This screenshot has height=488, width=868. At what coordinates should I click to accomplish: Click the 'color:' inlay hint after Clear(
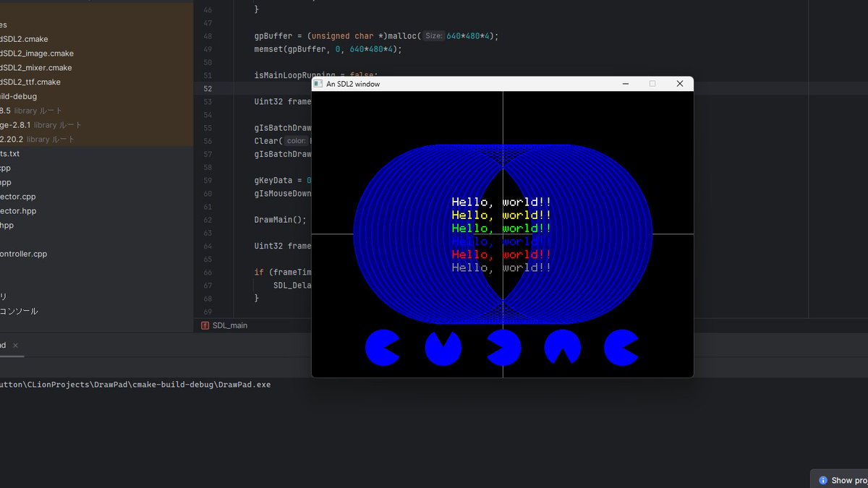[x=297, y=141]
